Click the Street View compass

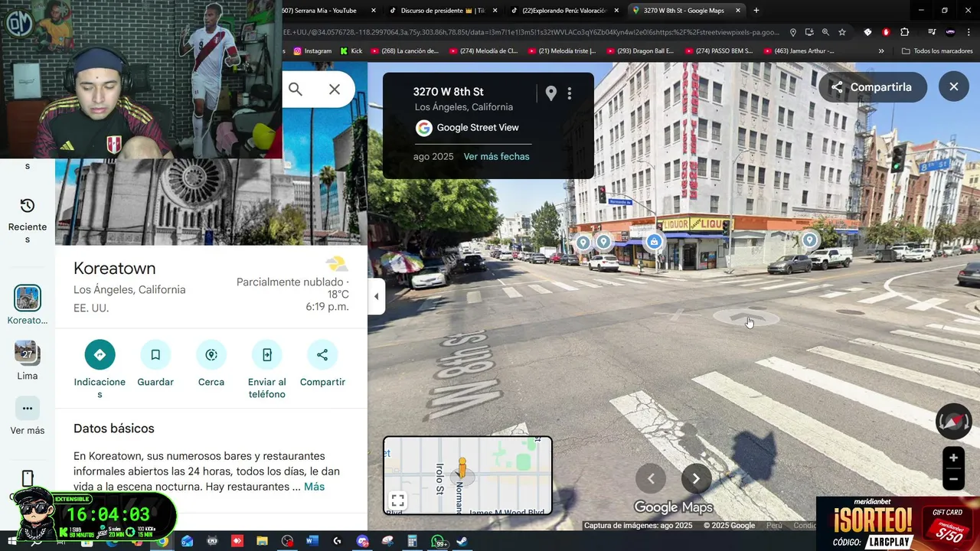click(x=954, y=422)
